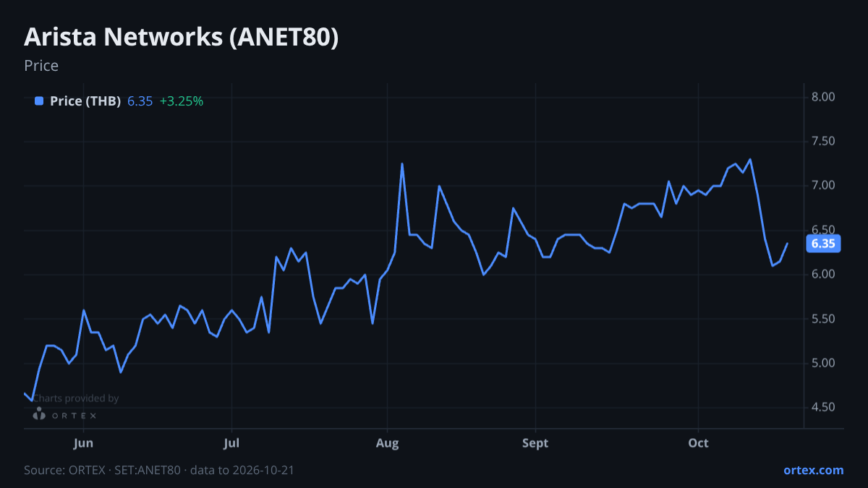Click the Price subtitle text

[41, 66]
